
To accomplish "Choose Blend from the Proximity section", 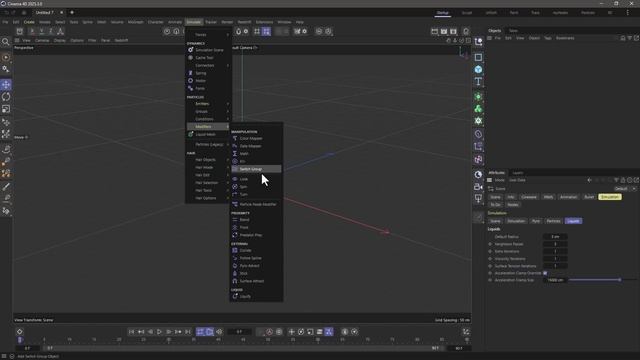I will [x=256, y=220].
